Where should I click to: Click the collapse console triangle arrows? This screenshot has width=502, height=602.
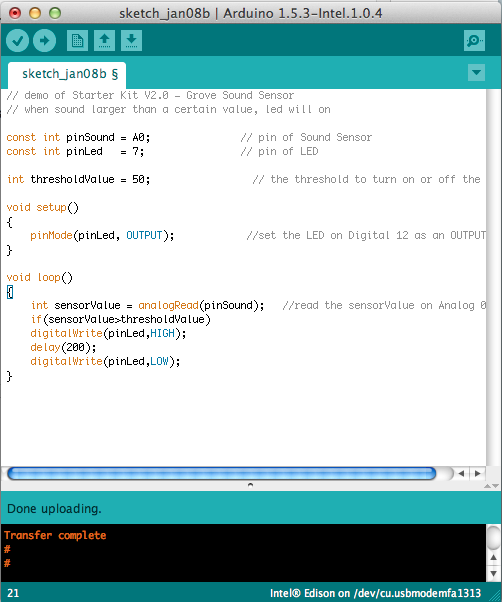point(491,486)
